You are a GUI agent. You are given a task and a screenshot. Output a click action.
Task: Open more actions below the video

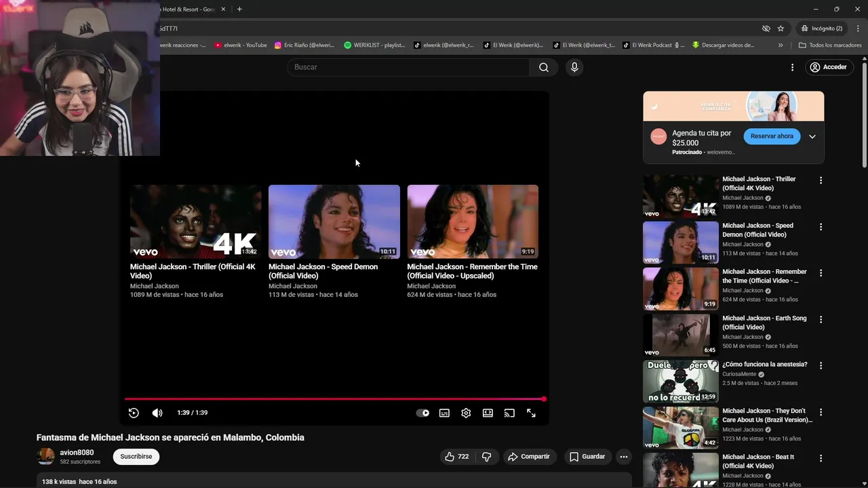(624, 457)
